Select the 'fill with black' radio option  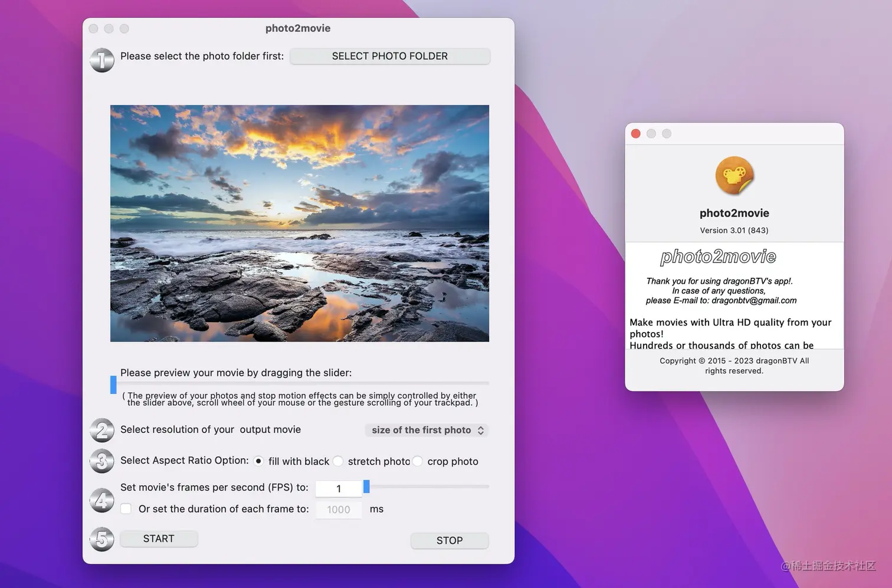(x=258, y=461)
